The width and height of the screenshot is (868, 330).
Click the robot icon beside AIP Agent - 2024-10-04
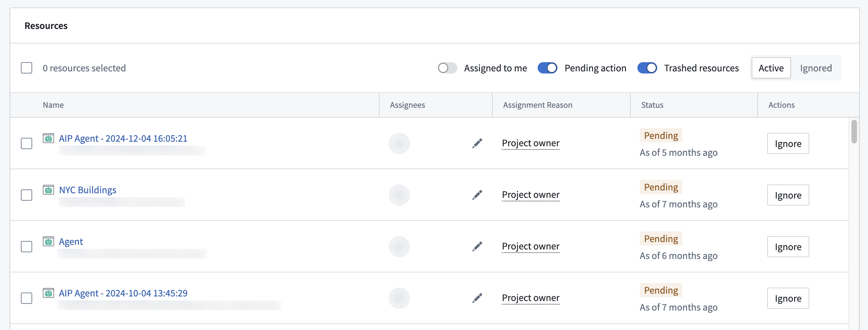point(48,293)
